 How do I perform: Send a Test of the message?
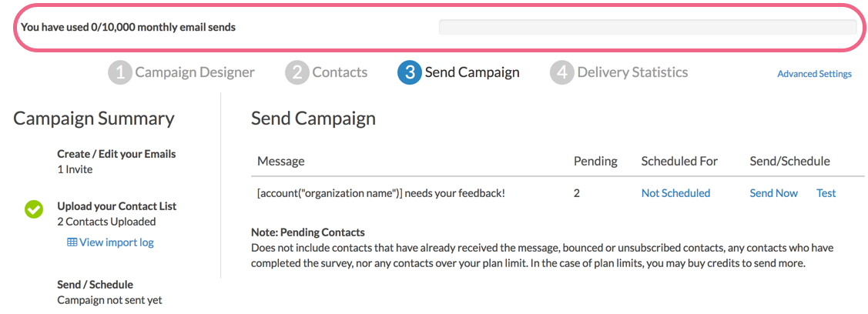pos(826,193)
